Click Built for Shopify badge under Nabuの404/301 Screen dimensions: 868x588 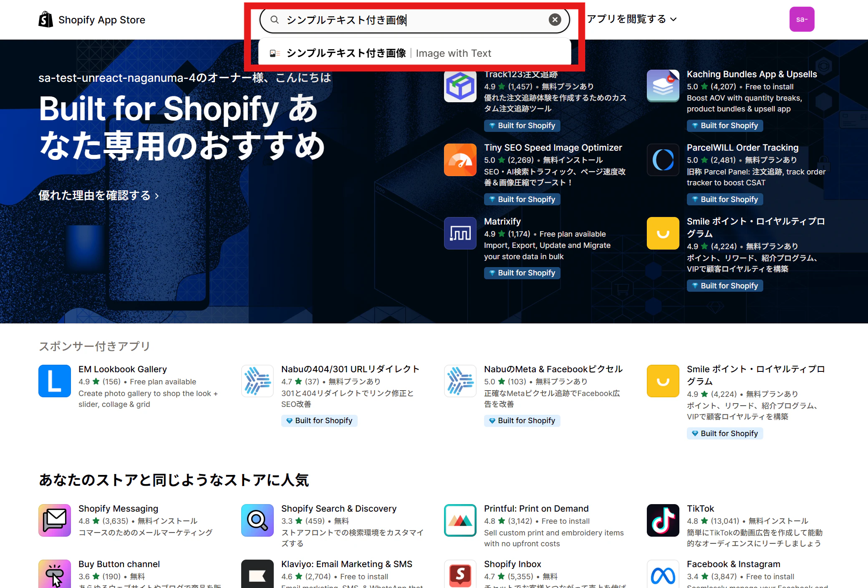(319, 421)
